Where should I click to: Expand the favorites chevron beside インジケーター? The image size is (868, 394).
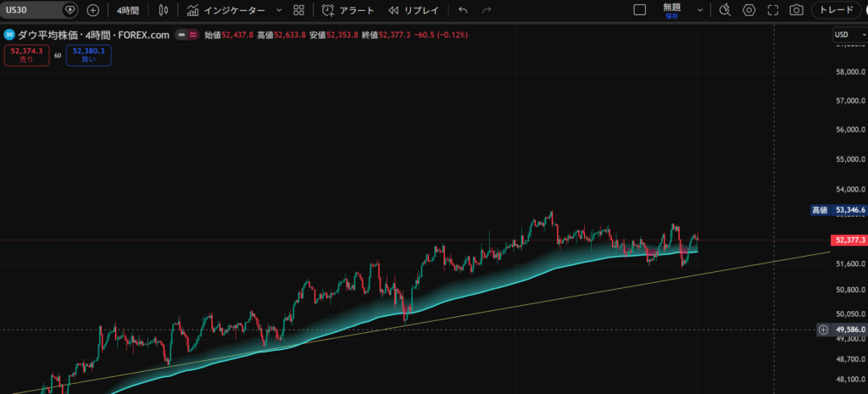(x=278, y=10)
